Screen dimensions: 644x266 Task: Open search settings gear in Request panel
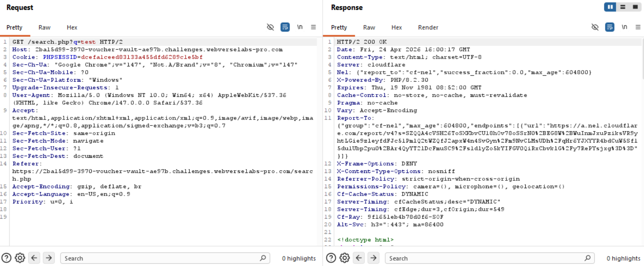tap(20, 258)
